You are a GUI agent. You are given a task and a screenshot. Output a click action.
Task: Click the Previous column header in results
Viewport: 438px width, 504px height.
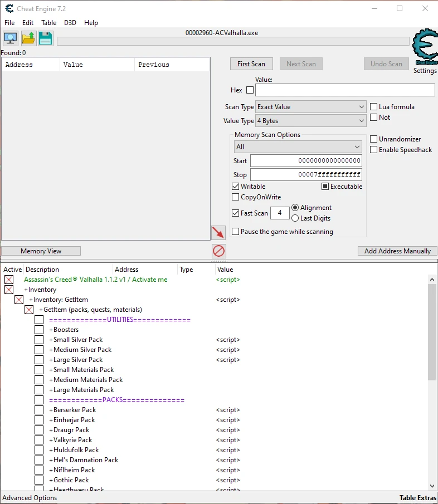(x=172, y=65)
